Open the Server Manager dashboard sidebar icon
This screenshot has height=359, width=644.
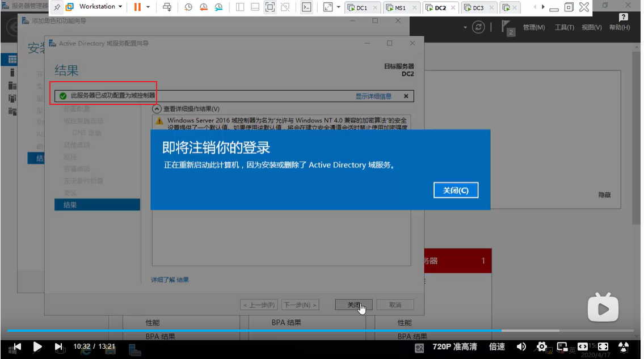coord(12,60)
